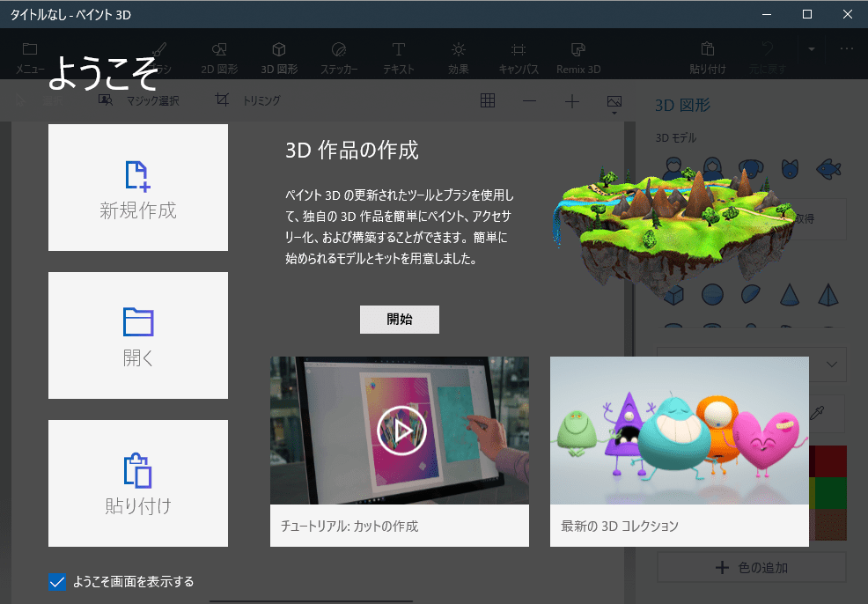
Task: Click the 元に戻す undo icon
Action: click(x=768, y=48)
